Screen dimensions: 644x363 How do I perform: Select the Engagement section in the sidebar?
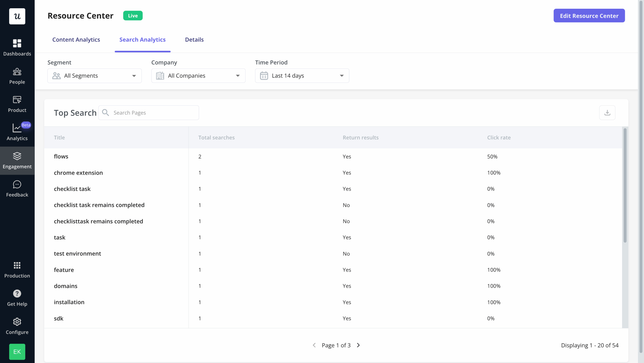pos(17,160)
